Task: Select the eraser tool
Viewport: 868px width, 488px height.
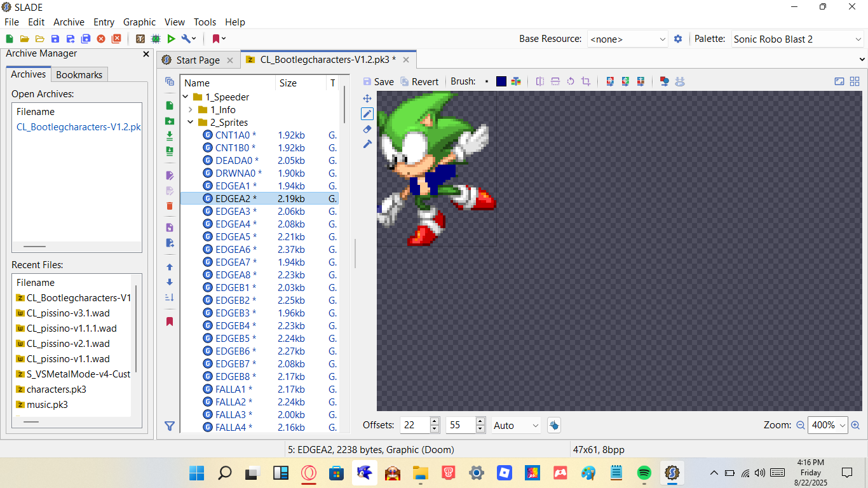Action: point(367,129)
